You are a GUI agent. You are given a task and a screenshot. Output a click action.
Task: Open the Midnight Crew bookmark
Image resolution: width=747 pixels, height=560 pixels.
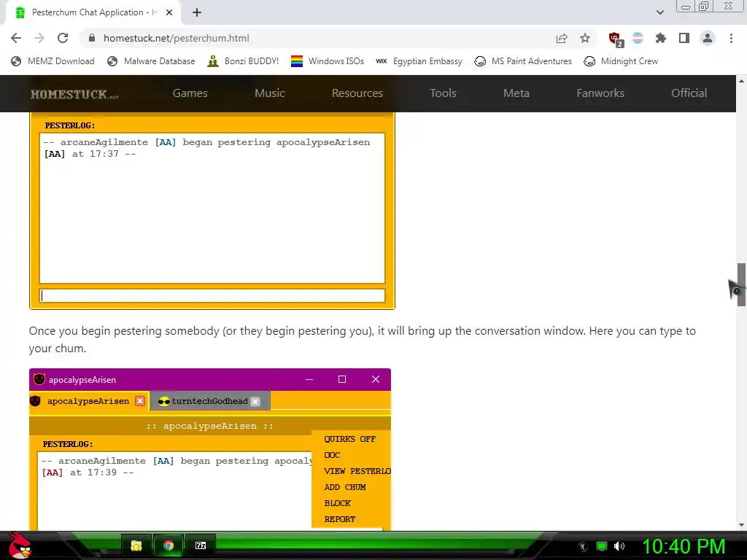[622, 61]
